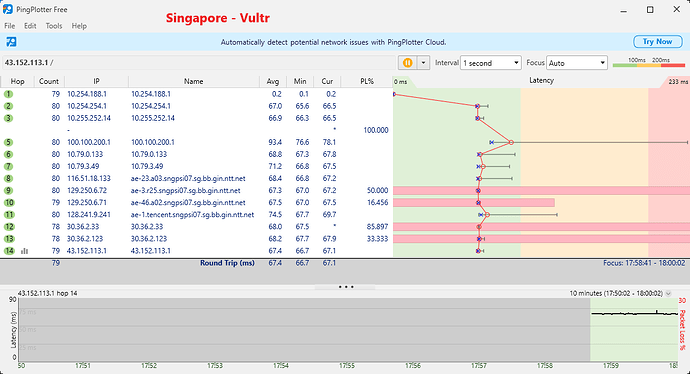Click the Hop column header
This screenshot has width=690, height=374.
tap(17, 81)
